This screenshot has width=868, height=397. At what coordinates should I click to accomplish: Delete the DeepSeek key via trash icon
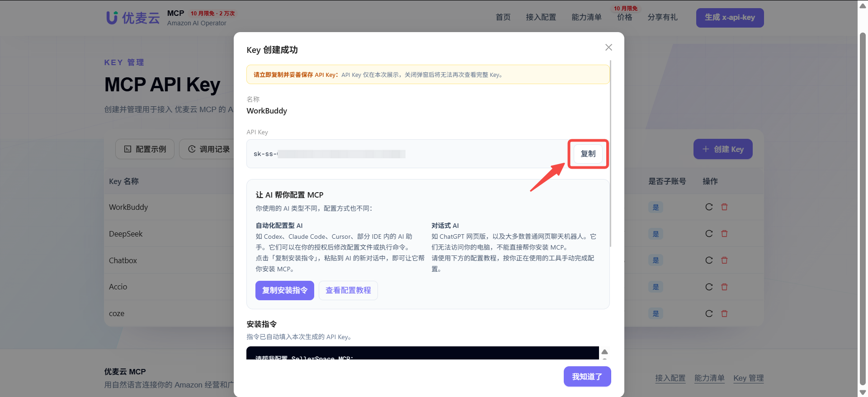point(724,234)
